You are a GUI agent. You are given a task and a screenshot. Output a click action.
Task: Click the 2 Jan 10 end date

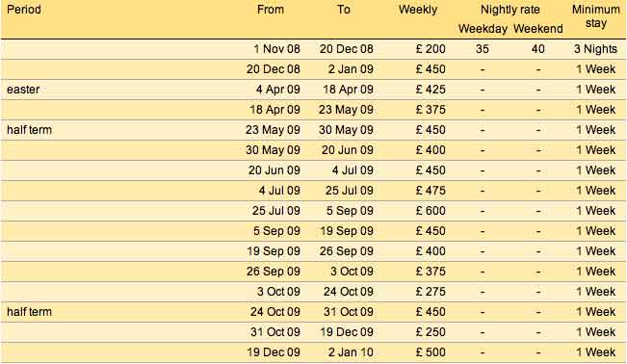coord(351,352)
